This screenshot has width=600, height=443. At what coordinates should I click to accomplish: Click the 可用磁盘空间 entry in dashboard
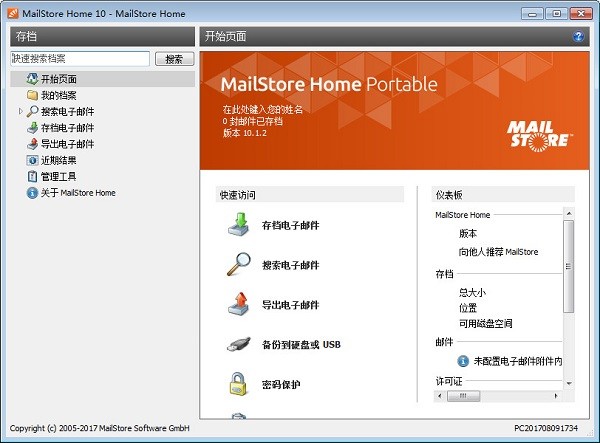(x=485, y=324)
